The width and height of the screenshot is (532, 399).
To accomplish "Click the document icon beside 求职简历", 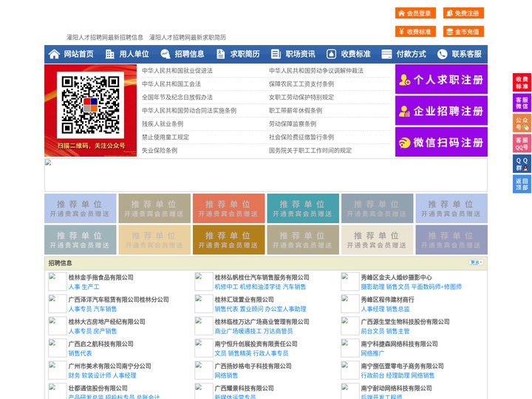I will pos(220,54).
